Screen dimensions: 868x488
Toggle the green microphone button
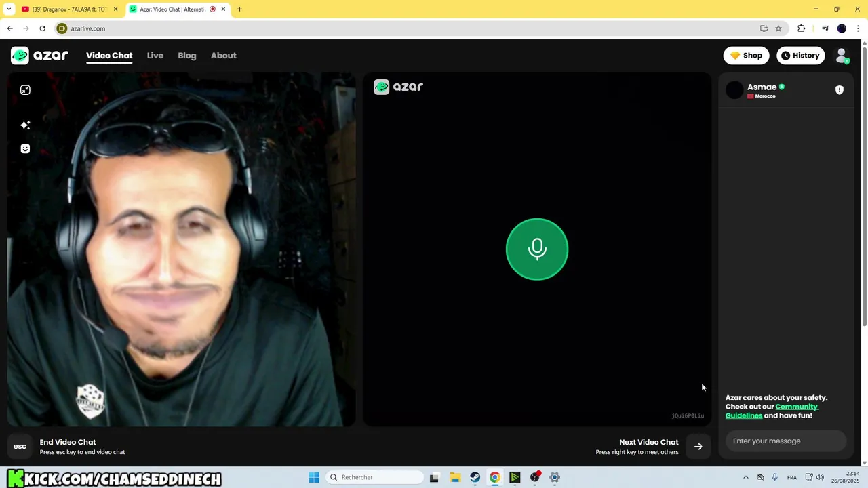pyautogui.click(x=537, y=249)
